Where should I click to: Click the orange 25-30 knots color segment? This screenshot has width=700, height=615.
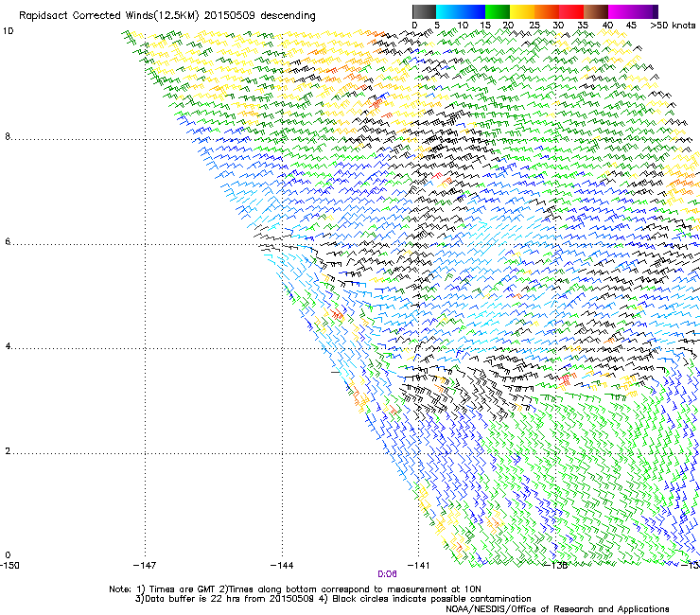pyautogui.click(x=547, y=11)
